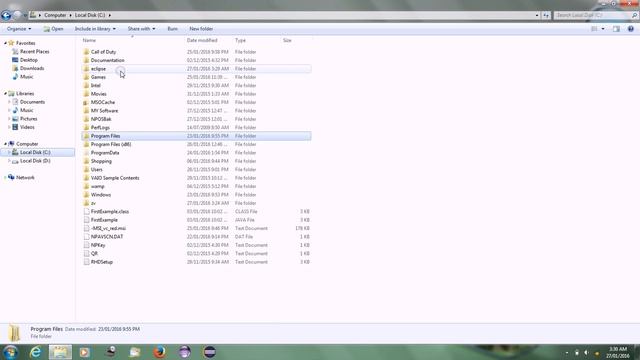Image resolution: width=640 pixels, height=360 pixels.
Task: Select Downloads in Favorites
Action: click(x=32, y=68)
